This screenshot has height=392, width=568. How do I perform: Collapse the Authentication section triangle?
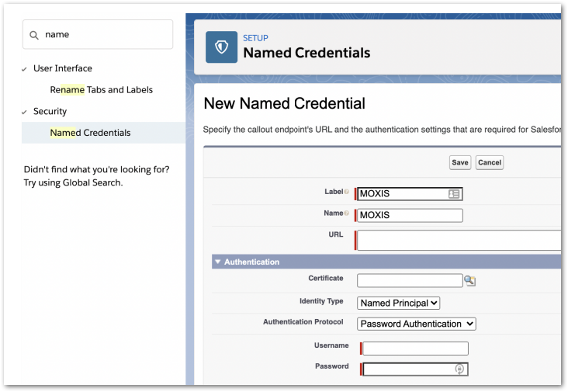point(218,262)
